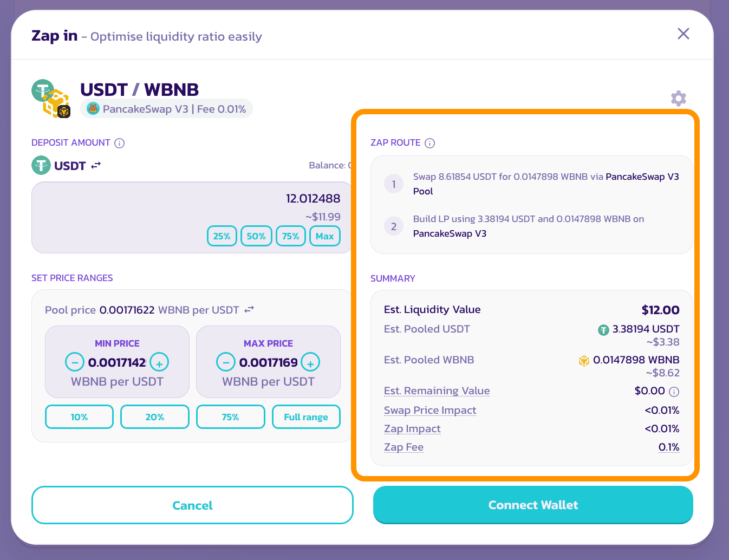Switch deposit token using USDT swap arrows
Screen dimensions: 729x560
96,166
